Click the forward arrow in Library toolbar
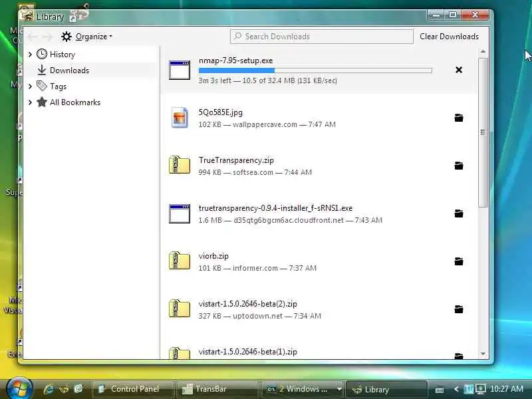Screen dimensions: 532x399 click(47, 37)
